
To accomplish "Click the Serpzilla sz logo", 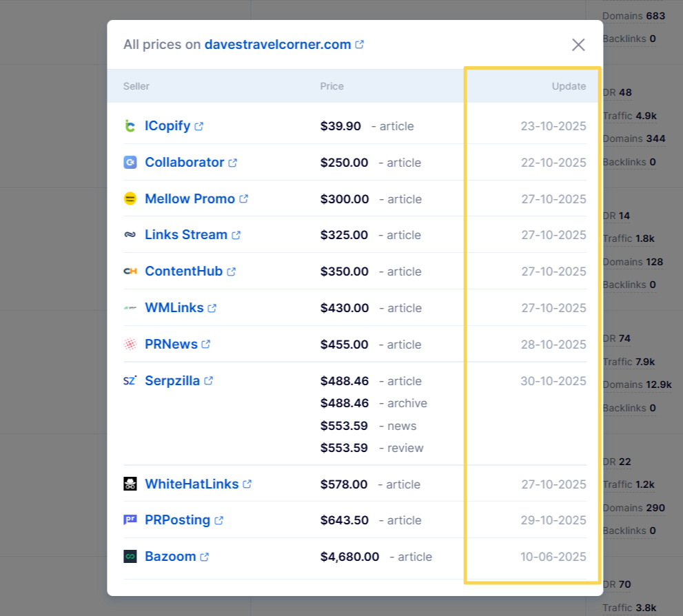I will point(129,380).
